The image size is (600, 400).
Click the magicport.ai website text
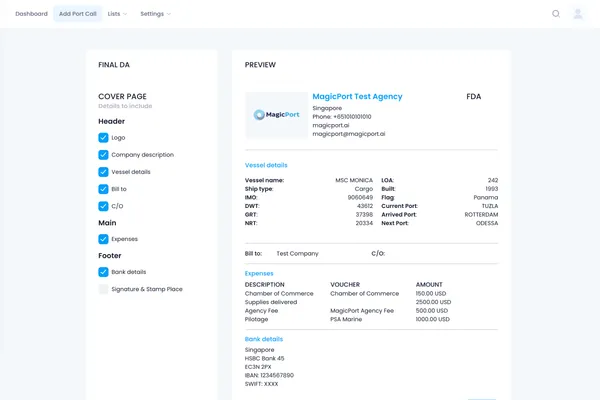331,125
